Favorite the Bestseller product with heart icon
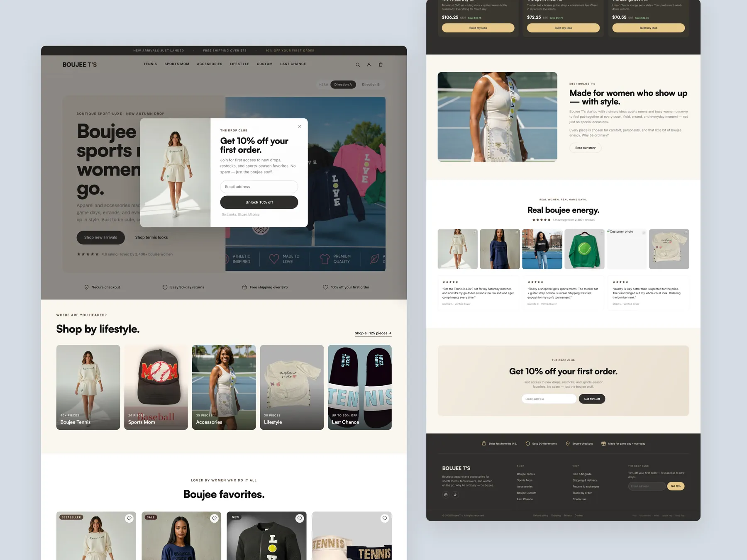The image size is (747, 560). point(129,519)
